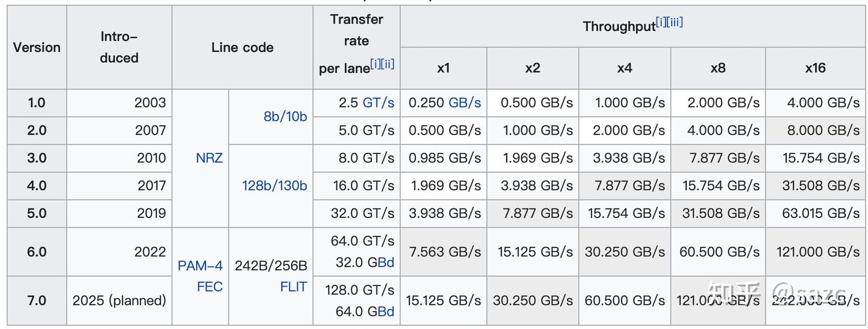
Task: Click the Version column header
Action: (37, 47)
